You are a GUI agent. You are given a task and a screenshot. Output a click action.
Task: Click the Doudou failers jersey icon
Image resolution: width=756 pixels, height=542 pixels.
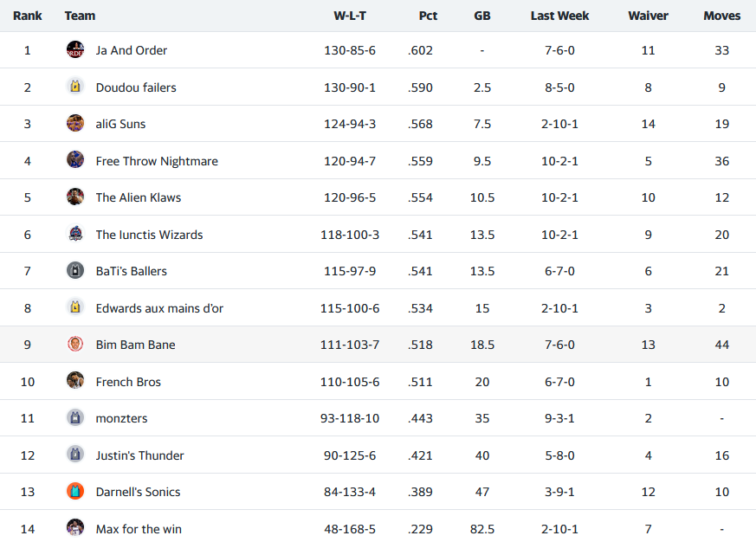point(75,87)
